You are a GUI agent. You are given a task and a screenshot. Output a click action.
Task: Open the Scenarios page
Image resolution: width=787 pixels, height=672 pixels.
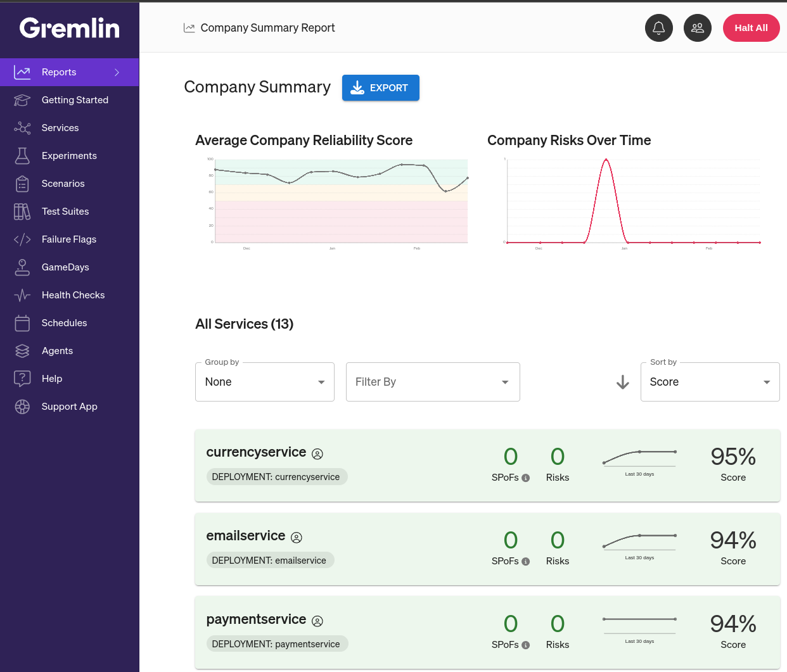click(63, 183)
